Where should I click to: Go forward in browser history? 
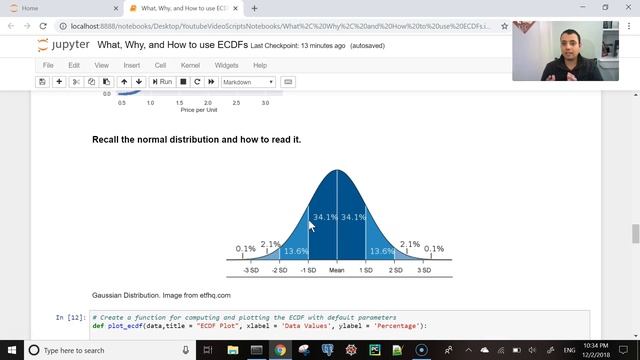point(27,26)
